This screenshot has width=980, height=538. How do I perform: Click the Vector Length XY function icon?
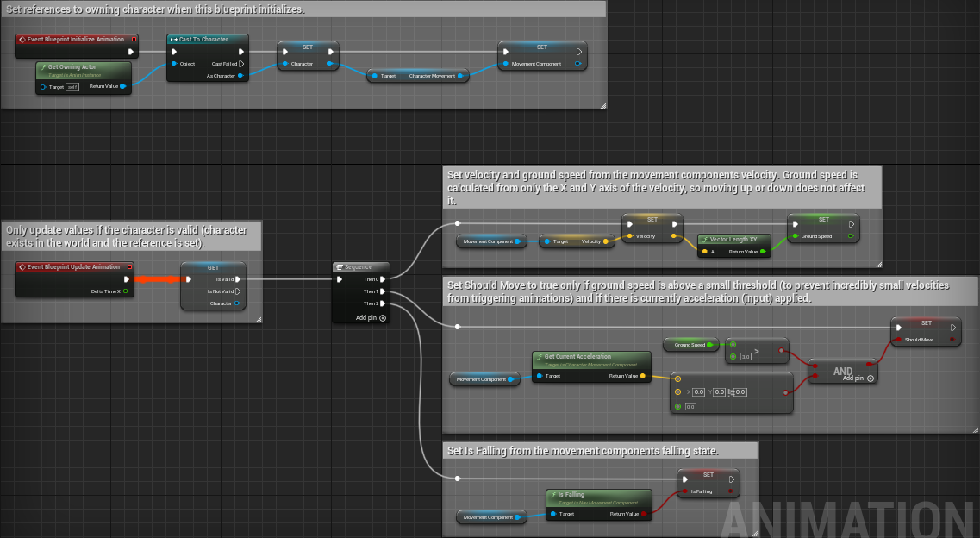click(705, 240)
